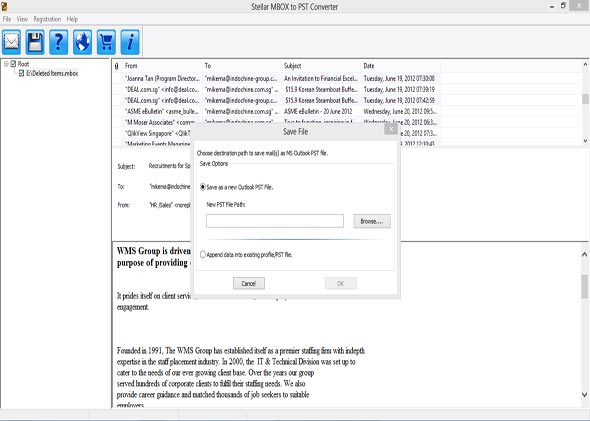
Task: Click the message body scrollbar thumb
Action: click(x=584, y=286)
